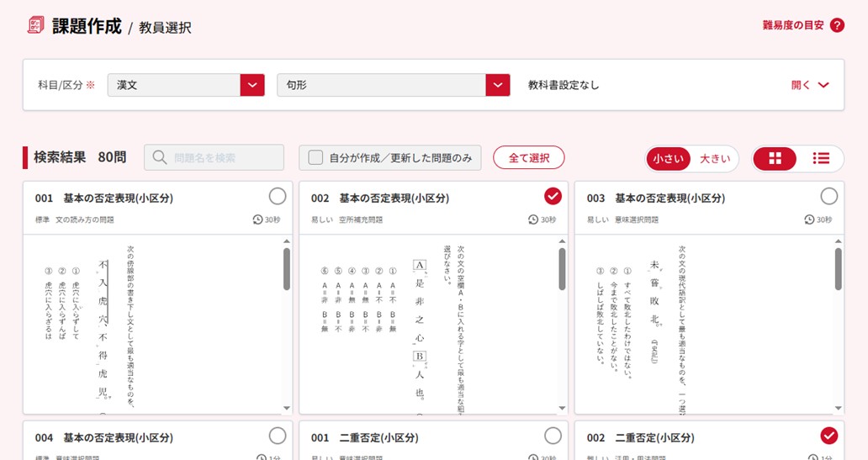
Task: Click question preview of card 002 是非之心
Action: (x=428, y=325)
